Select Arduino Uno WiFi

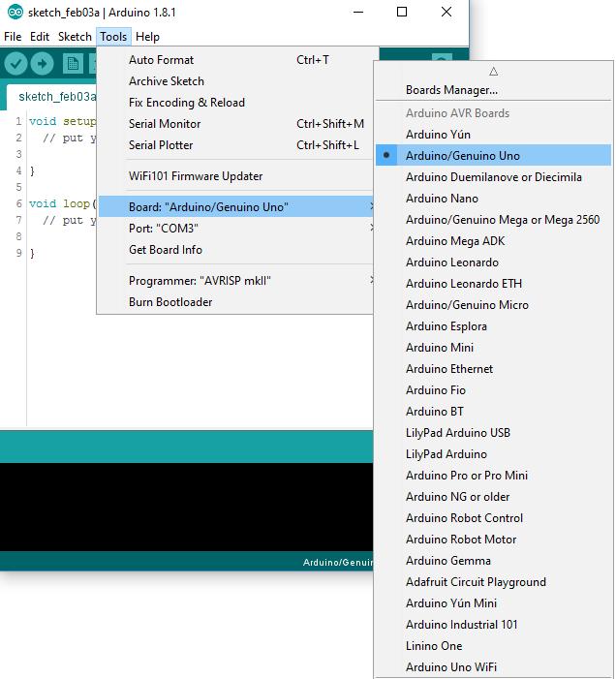[x=493, y=666]
